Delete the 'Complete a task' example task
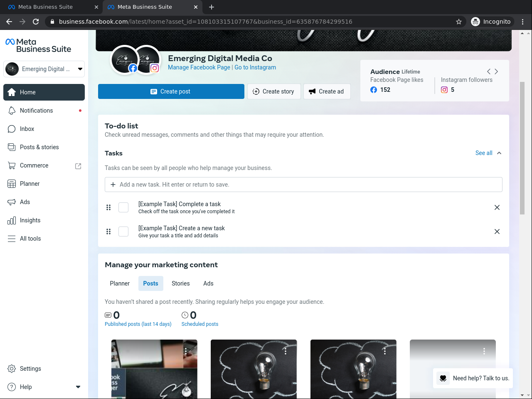 click(x=497, y=207)
